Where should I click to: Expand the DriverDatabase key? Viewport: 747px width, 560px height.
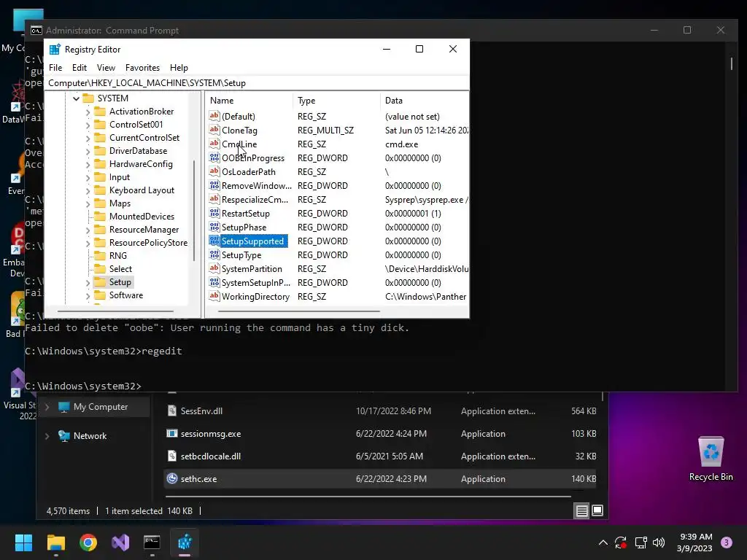click(x=88, y=152)
